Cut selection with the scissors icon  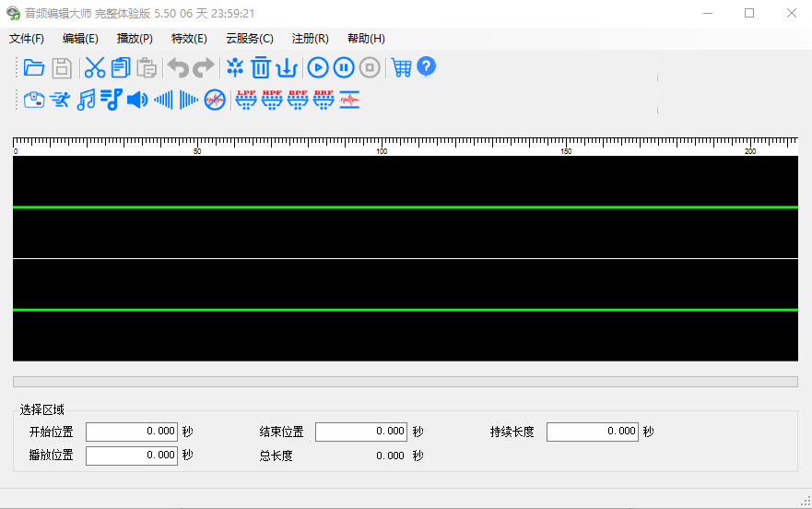coord(95,68)
